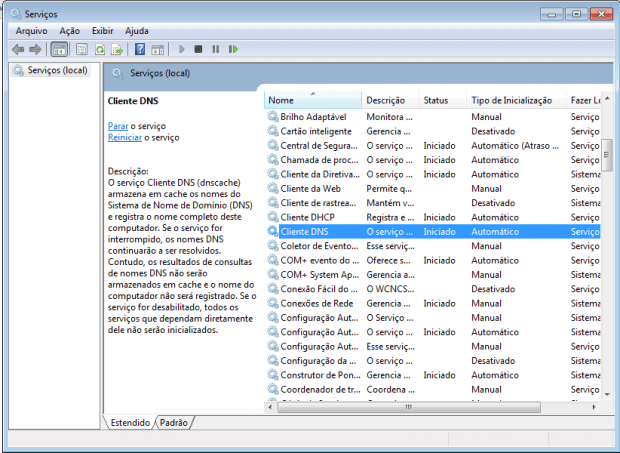Open the Ajuda menu
The image size is (620, 453).
pyautogui.click(x=137, y=31)
